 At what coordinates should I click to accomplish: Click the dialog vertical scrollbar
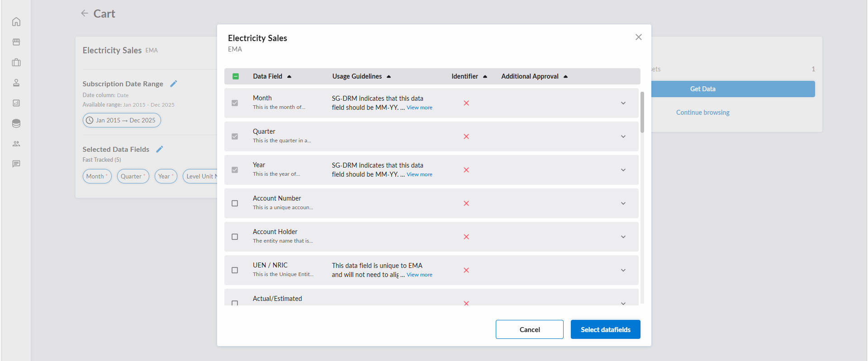pyautogui.click(x=642, y=113)
